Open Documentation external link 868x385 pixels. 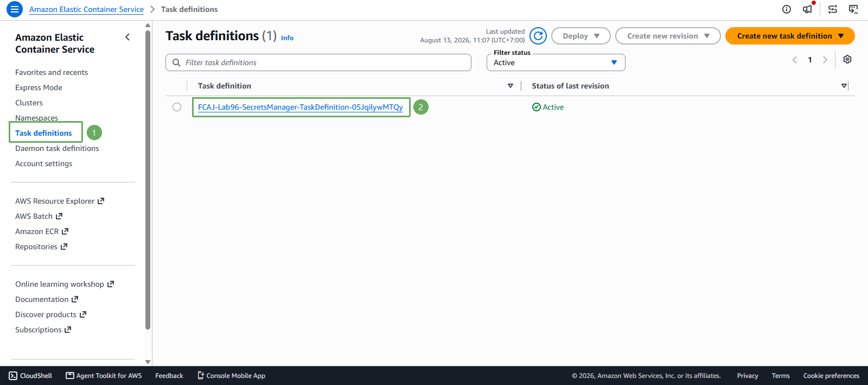tap(47, 299)
